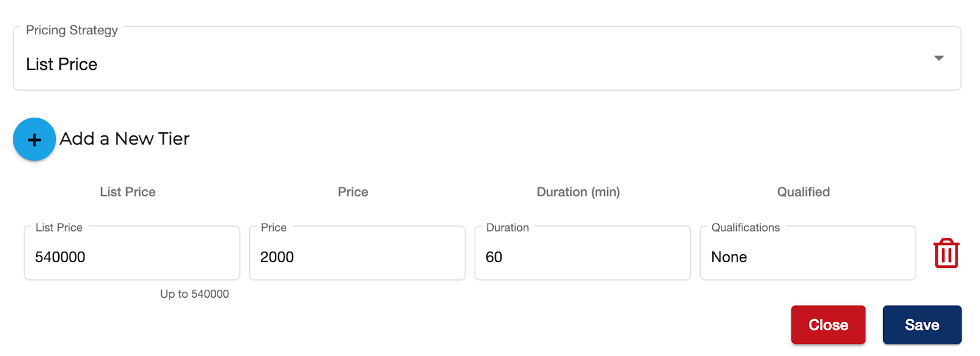Delete the tier using the red trash icon
980x356 pixels.
click(946, 253)
